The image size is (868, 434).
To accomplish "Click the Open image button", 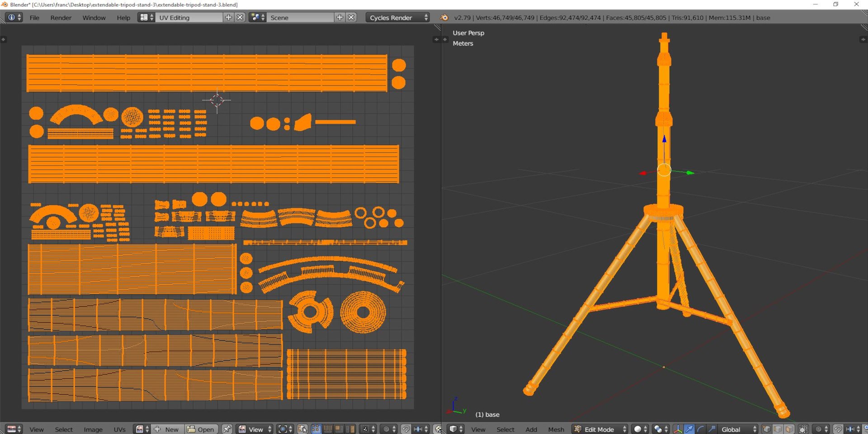I will click(x=201, y=429).
